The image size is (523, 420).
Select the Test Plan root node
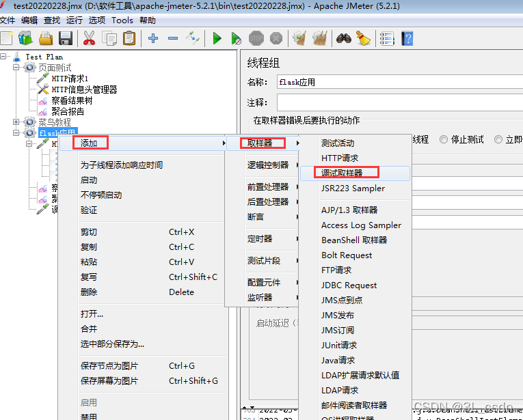[44, 57]
